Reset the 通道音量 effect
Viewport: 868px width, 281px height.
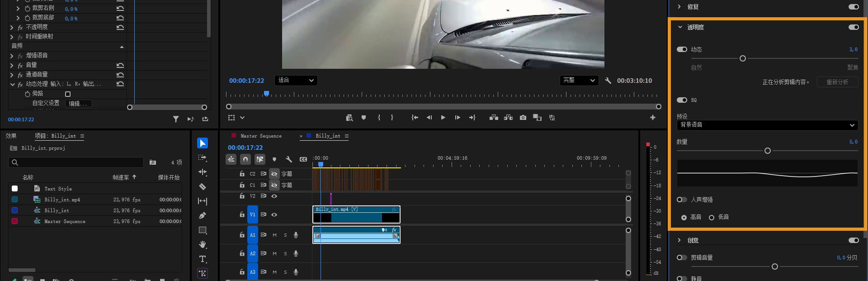[120, 75]
